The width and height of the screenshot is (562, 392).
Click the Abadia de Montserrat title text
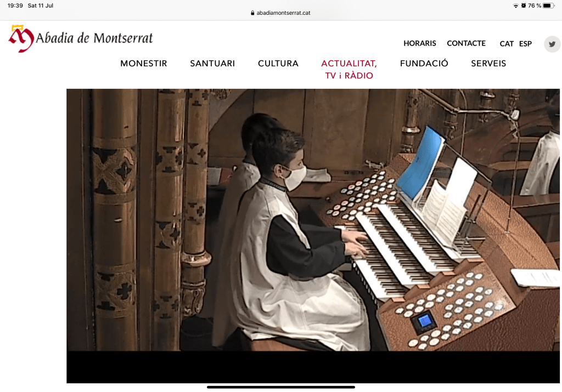click(94, 38)
